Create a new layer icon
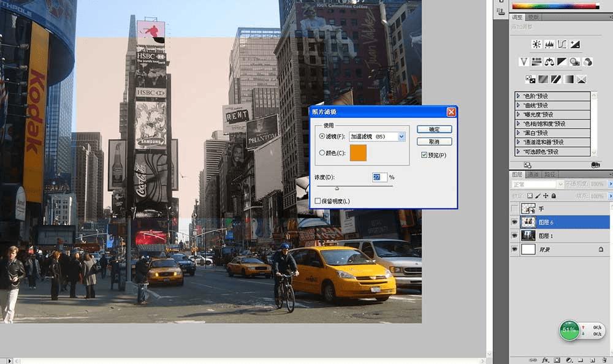The width and height of the screenshot is (613, 364). [593, 360]
